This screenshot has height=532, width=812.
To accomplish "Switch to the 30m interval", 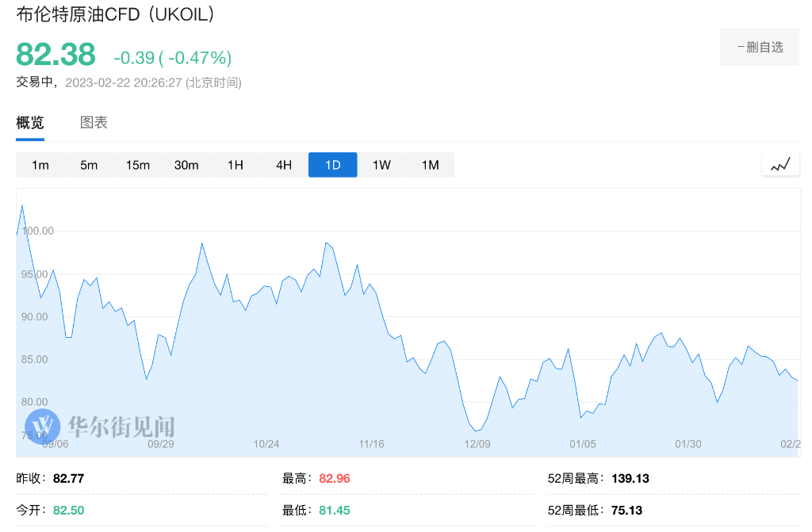I will (x=186, y=164).
